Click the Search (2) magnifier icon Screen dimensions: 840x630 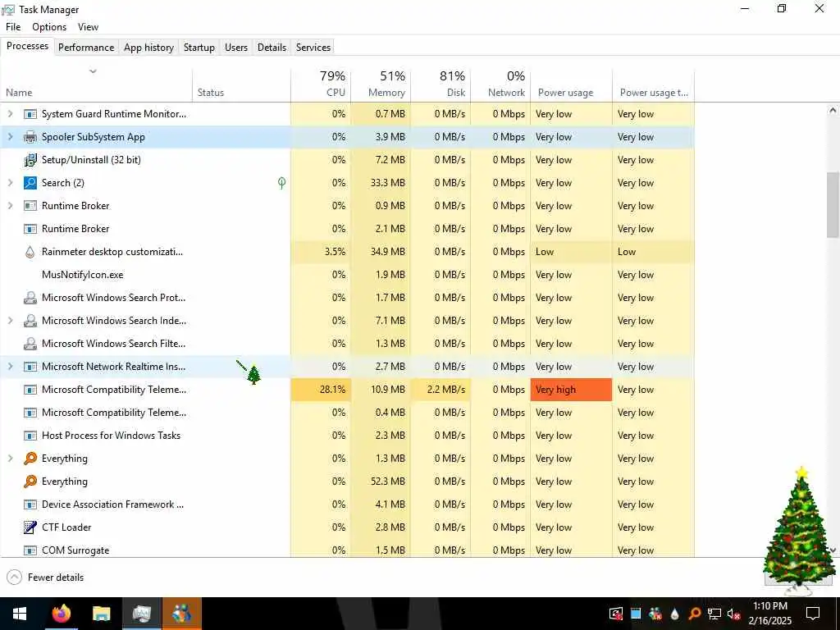(30, 183)
